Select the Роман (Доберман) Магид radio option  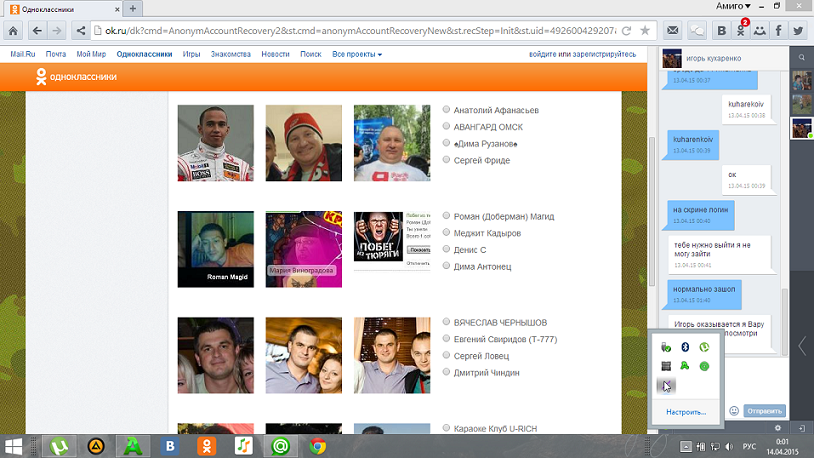pyautogui.click(x=446, y=215)
